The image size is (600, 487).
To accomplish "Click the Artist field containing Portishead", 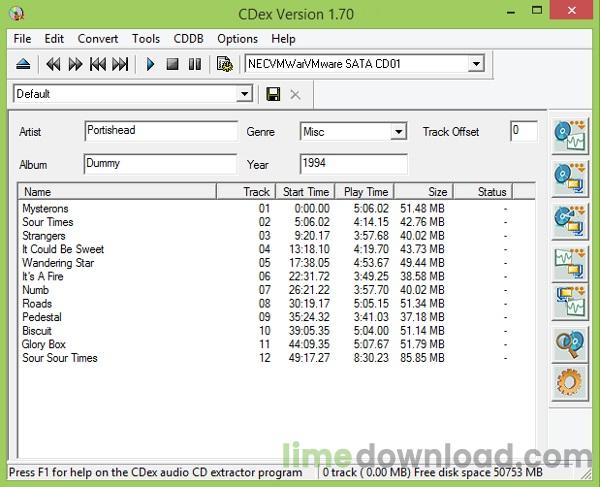I will pos(161,131).
